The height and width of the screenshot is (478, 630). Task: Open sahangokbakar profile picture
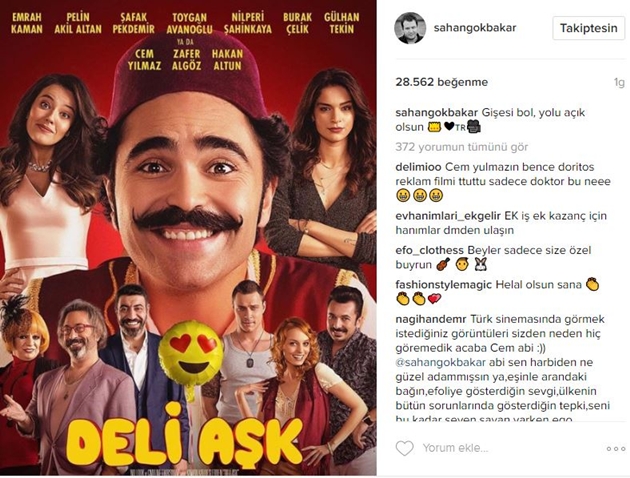tap(410, 28)
